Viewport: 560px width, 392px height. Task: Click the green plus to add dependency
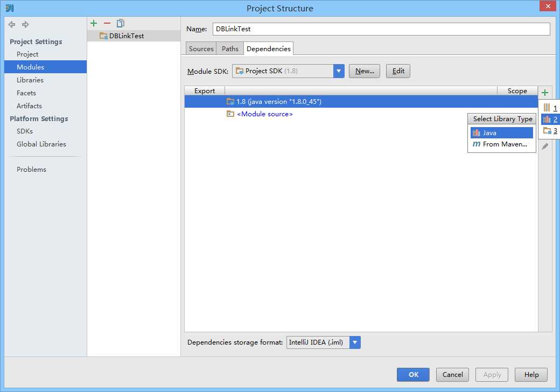(x=544, y=93)
